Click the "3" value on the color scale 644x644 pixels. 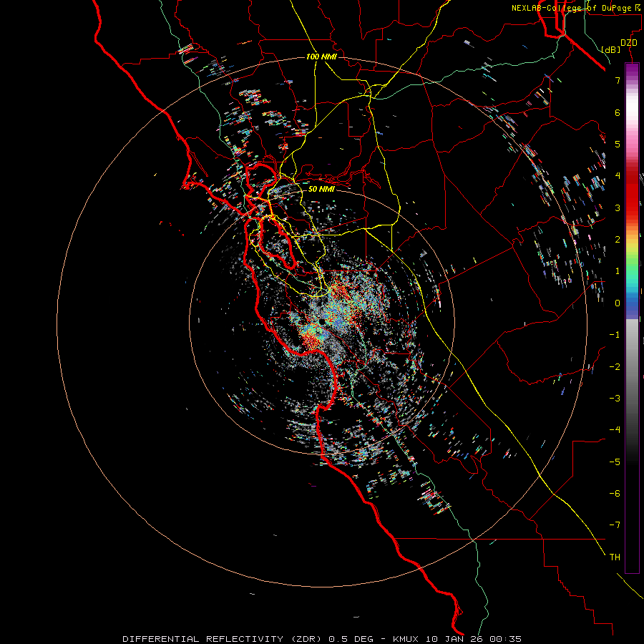pyautogui.click(x=618, y=208)
